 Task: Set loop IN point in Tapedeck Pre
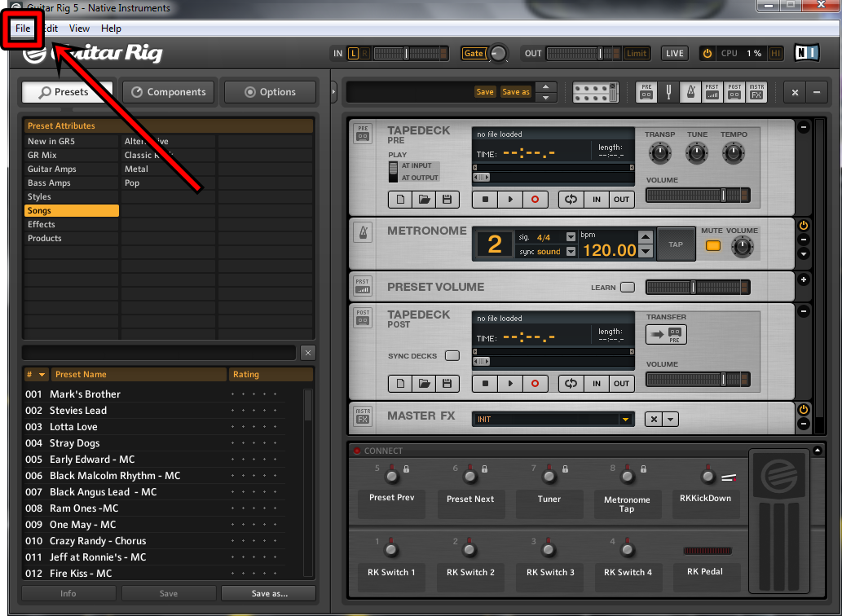597,200
